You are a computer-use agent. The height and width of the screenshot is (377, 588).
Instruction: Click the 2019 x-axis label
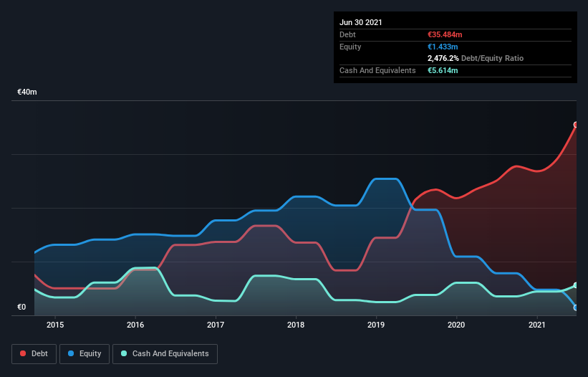pyautogui.click(x=376, y=325)
